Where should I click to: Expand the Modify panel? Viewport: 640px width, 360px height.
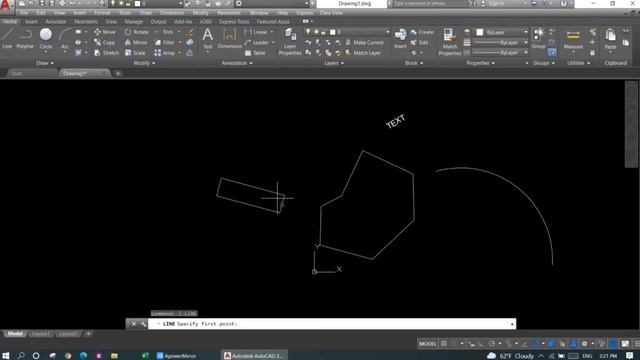tap(144, 63)
